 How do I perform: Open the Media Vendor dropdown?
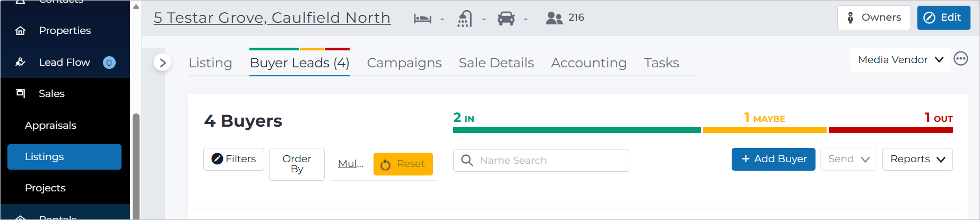point(900,60)
